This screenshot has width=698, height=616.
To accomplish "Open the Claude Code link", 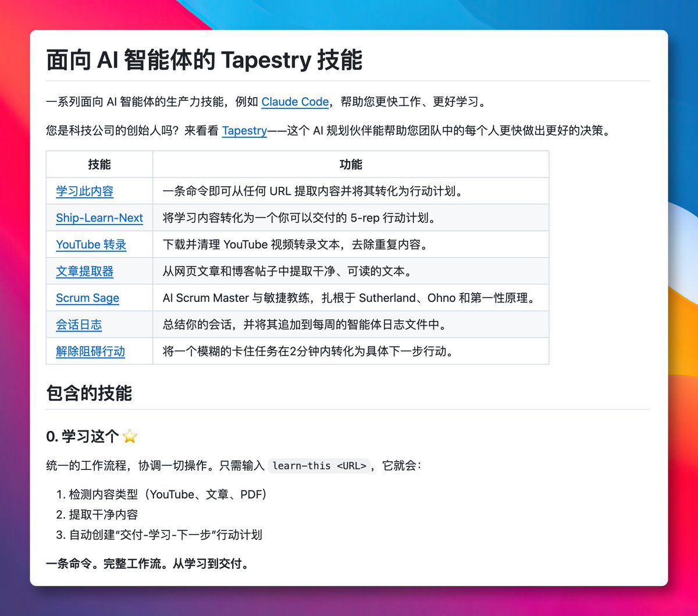I will coord(295,102).
